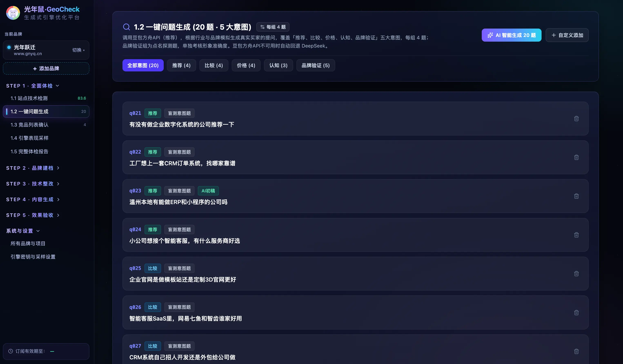Click the 推荐 tag on q021
This screenshot has width=623, height=364.
pos(152,113)
